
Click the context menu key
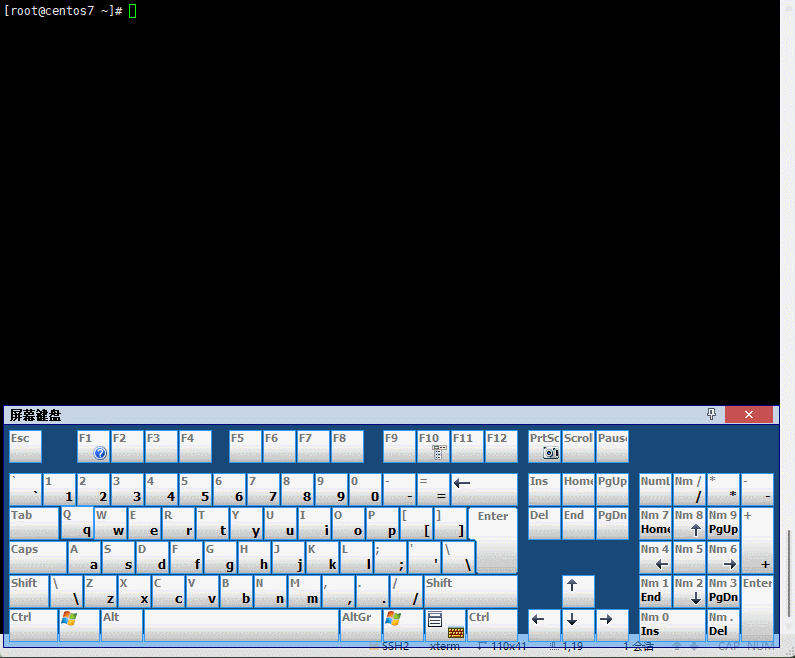coord(445,625)
